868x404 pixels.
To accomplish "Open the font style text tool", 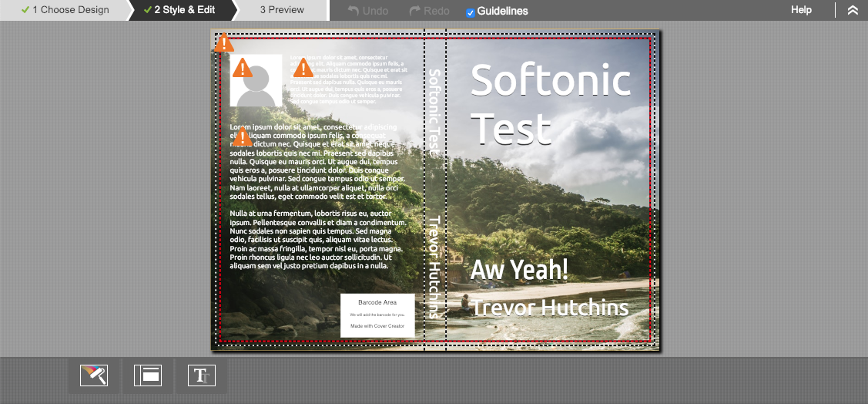I will (202, 375).
